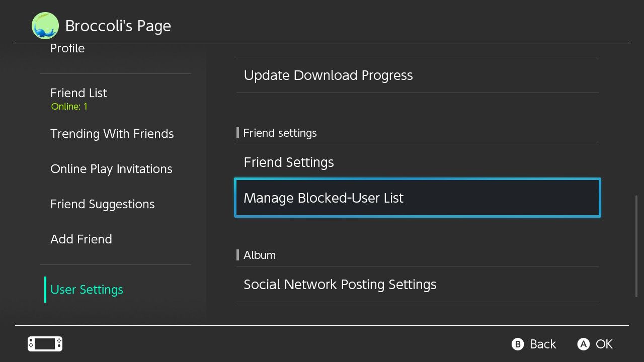This screenshot has width=644, height=362.
Task: Open the Profile sidebar item
Action: pos(67,49)
